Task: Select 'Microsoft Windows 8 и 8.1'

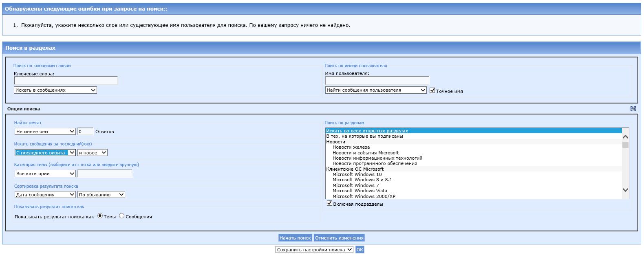Action: click(x=474, y=180)
